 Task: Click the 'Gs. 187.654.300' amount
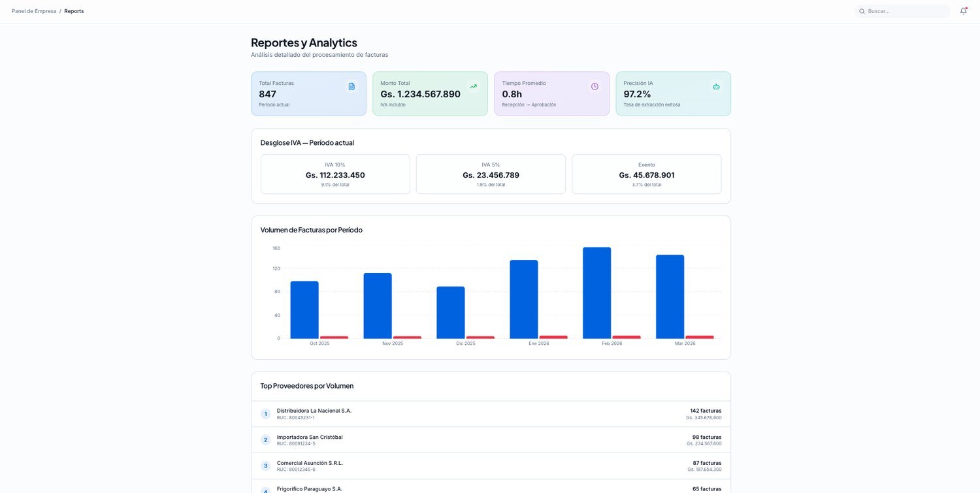tap(704, 469)
